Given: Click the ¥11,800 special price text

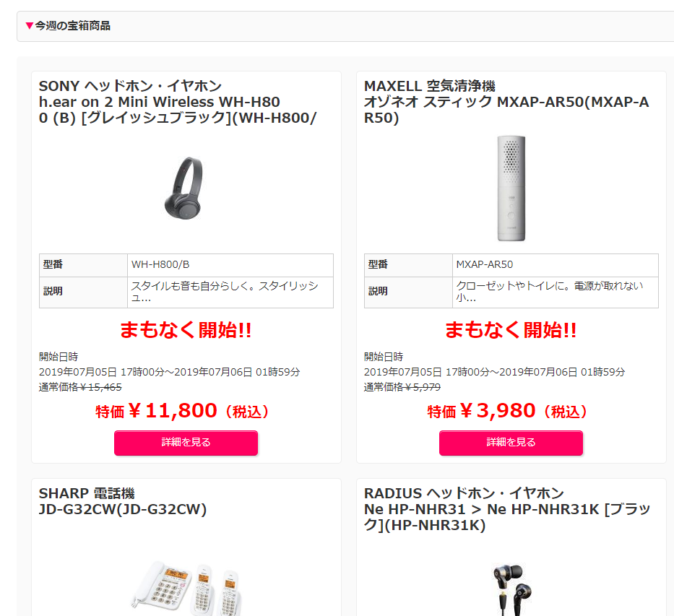Looking at the screenshot, I should pyautogui.click(x=182, y=411).
